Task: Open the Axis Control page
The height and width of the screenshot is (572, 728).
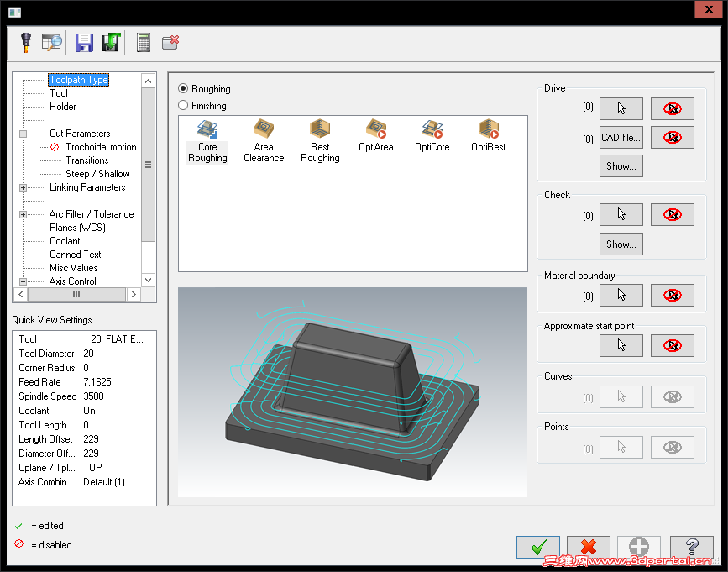Action: point(72,281)
